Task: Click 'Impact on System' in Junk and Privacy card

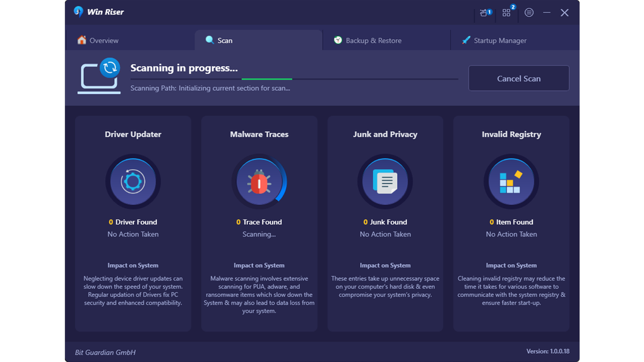Action: (x=385, y=266)
